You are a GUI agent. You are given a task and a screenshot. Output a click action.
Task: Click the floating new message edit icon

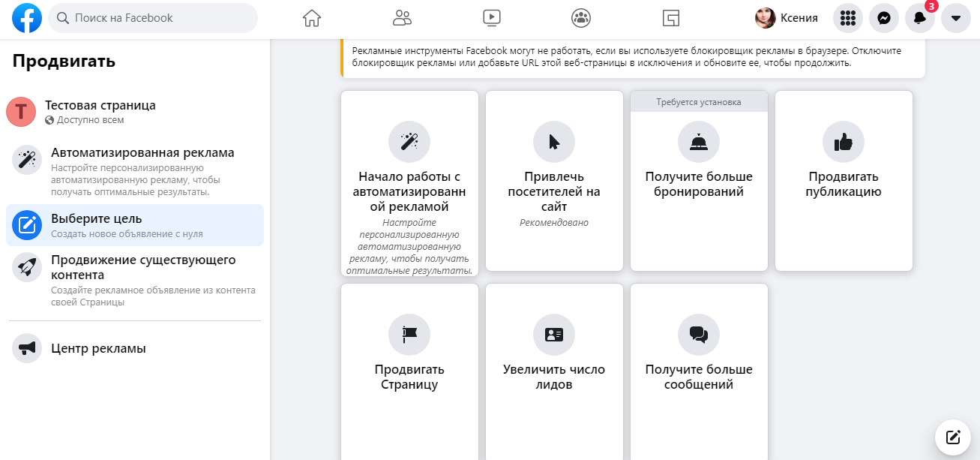(953, 437)
